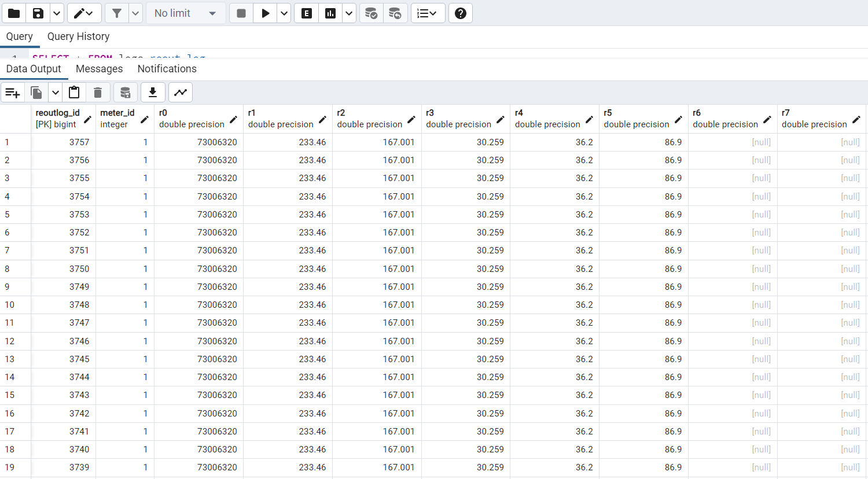Add a new row to results
Screen dimensions: 868x479
(13, 93)
